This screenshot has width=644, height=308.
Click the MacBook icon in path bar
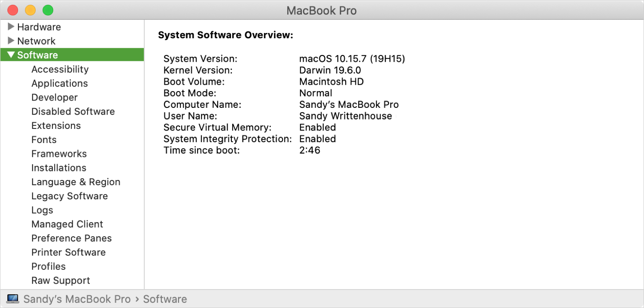tap(13, 299)
